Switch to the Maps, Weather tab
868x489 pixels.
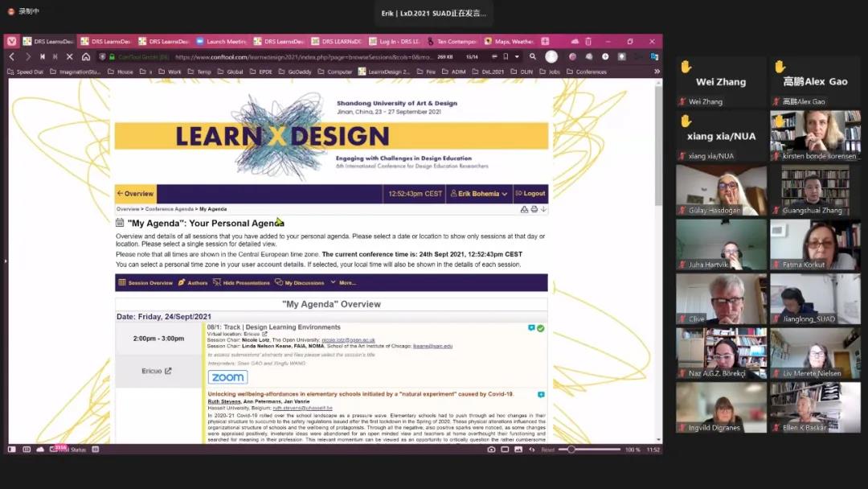(509, 41)
